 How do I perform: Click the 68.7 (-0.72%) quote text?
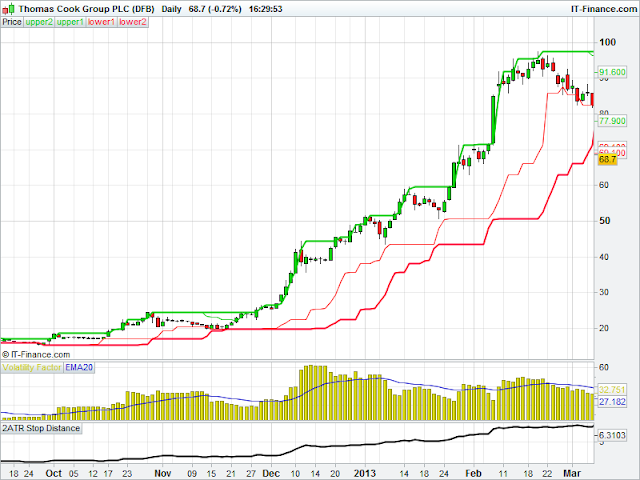point(215,9)
